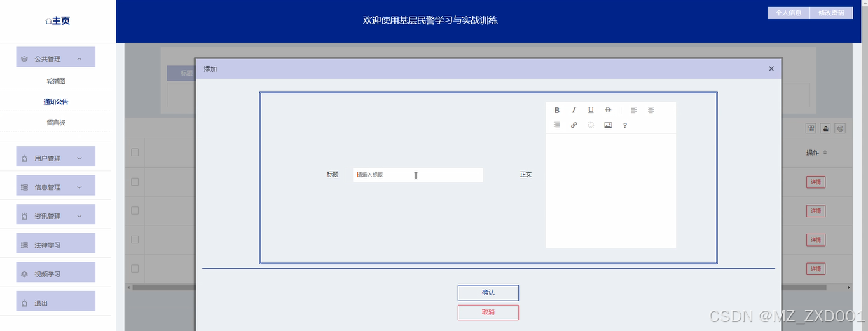Apply strikethrough in the editor toolbar
The image size is (868, 331).
pyautogui.click(x=608, y=111)
